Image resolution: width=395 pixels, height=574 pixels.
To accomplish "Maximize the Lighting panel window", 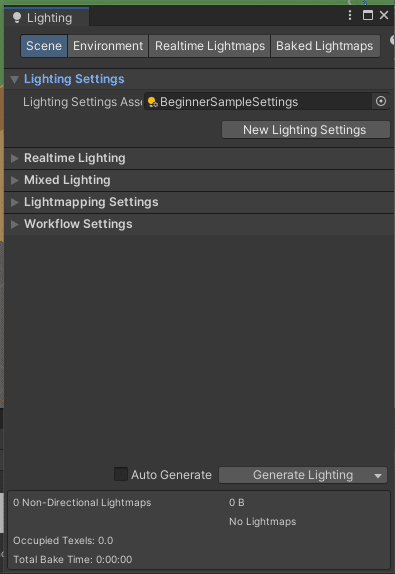I will pyautogui.click(x=368, y=15).
